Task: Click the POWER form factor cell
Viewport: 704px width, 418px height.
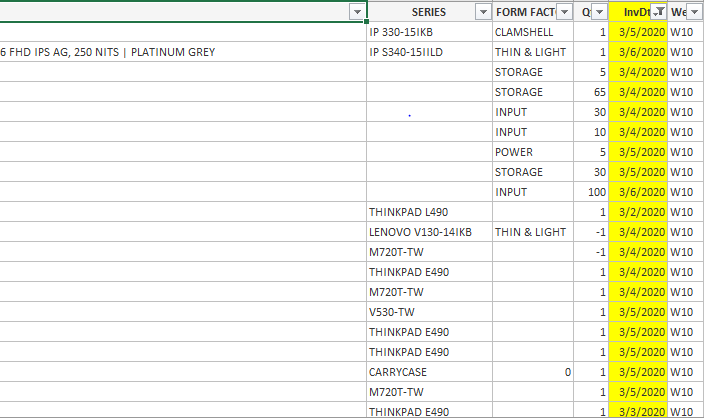Action: point(514,152)
